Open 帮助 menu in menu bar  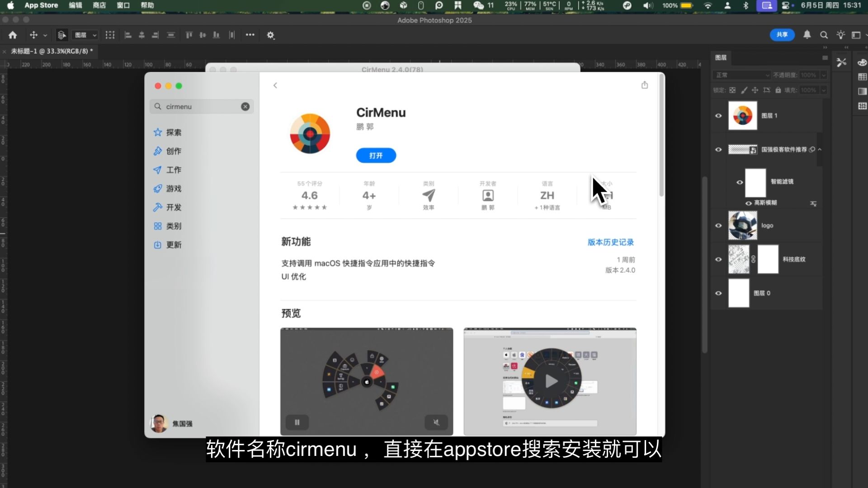point(147,5)
